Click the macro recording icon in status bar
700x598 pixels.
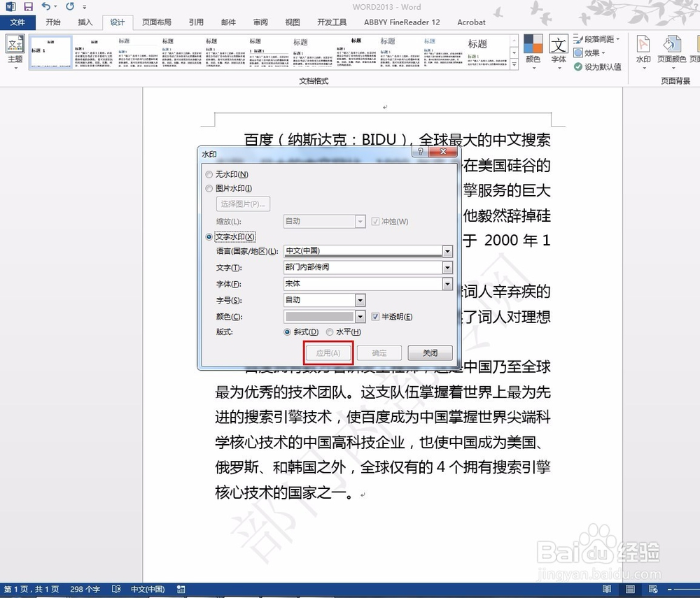coord(181,589)
